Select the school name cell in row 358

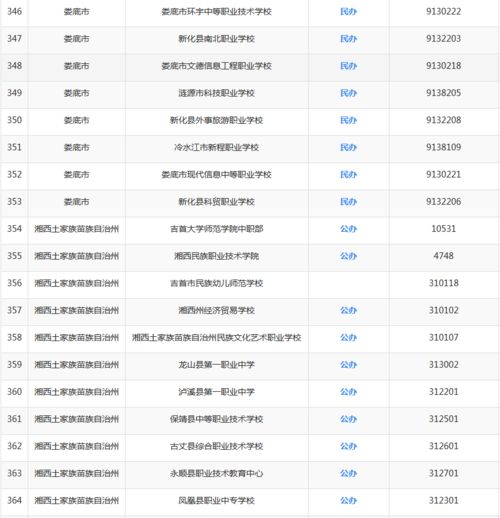216,338
